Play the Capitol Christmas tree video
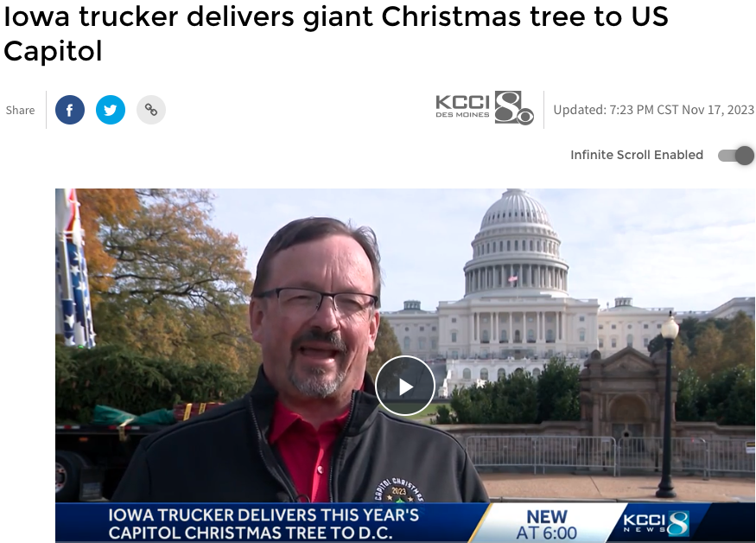 [x=405, y=386]
